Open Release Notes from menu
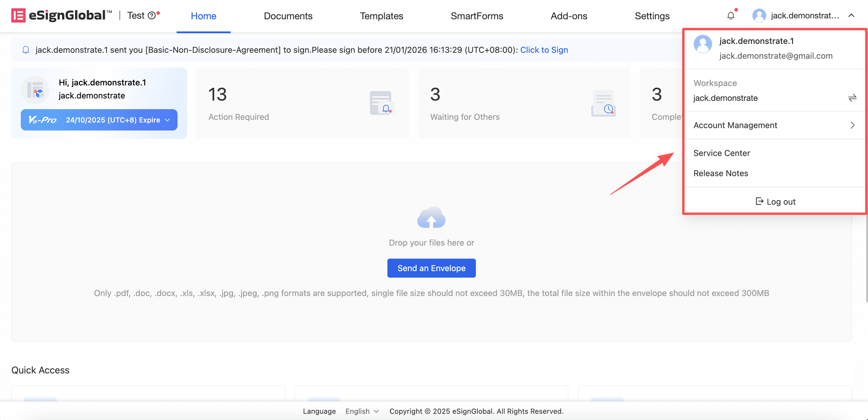 [x=720, y=174]
